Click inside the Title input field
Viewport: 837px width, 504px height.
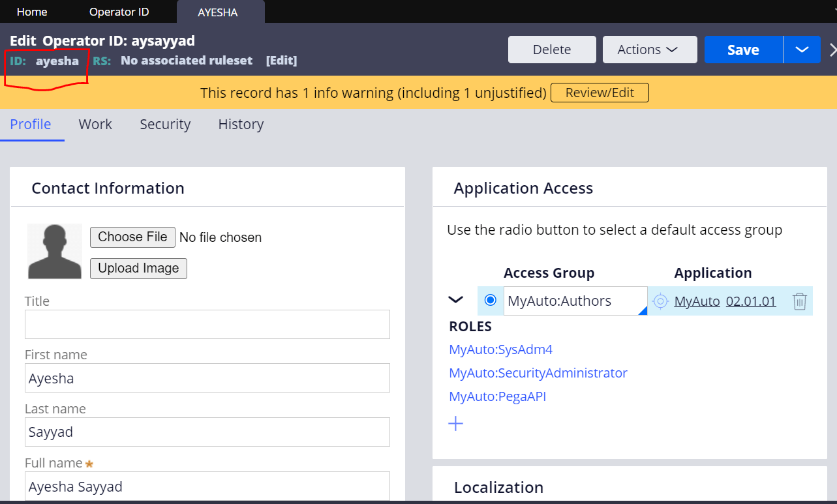coord(207,324)
